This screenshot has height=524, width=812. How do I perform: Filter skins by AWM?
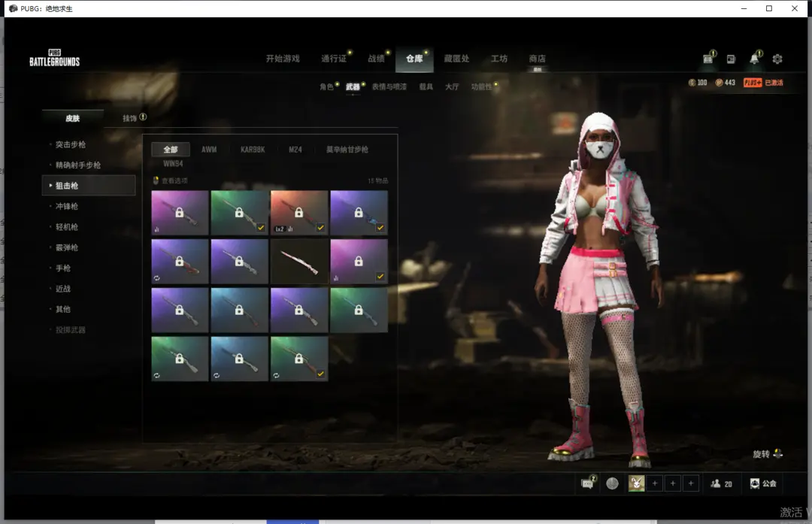209,150
